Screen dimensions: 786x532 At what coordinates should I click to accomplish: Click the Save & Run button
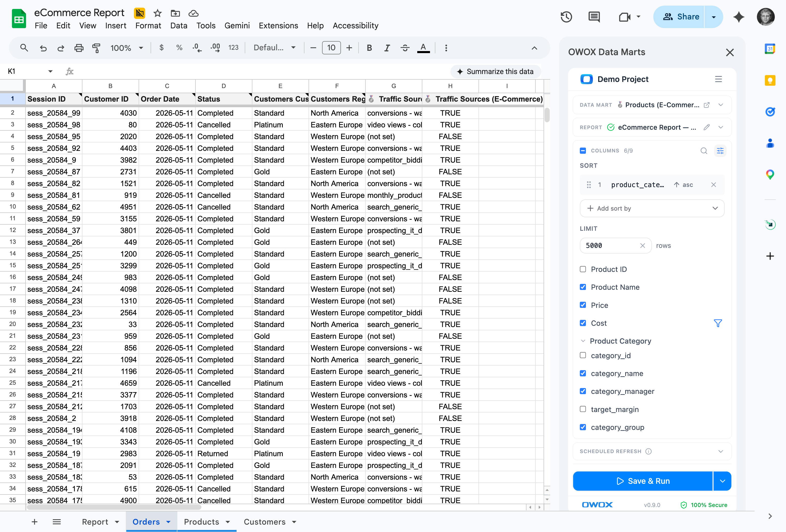643,481
